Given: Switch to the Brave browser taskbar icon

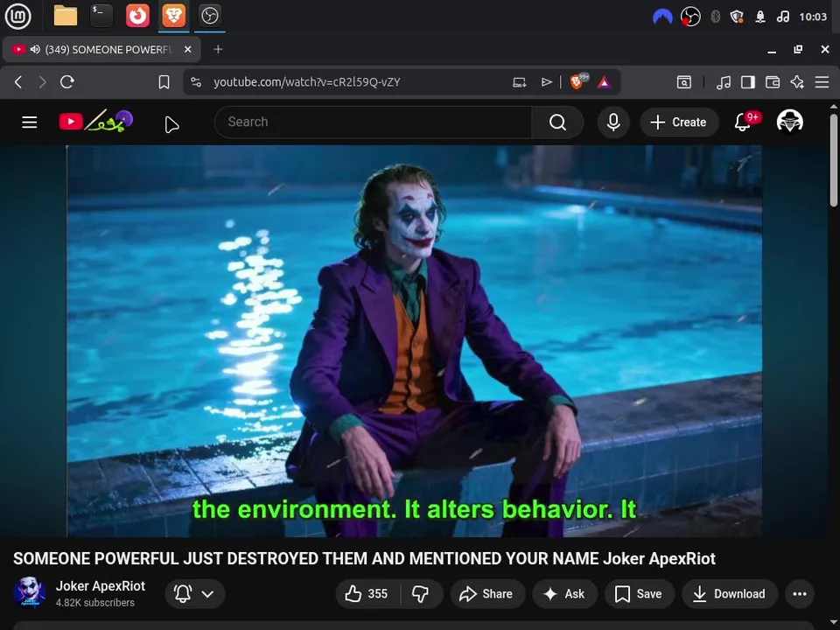Looking at the screenshot, I should coord(173,16).
